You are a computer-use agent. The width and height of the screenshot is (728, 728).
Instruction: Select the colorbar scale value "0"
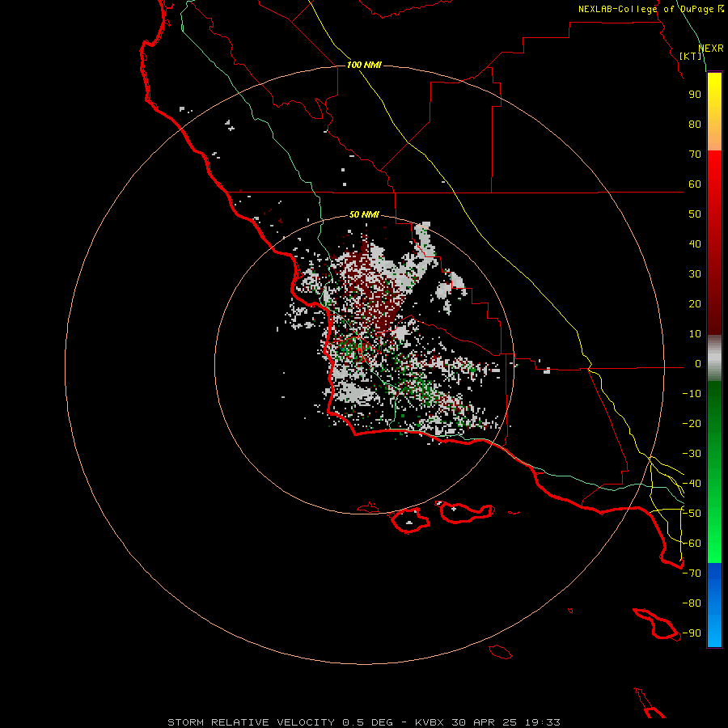(698, 364)
